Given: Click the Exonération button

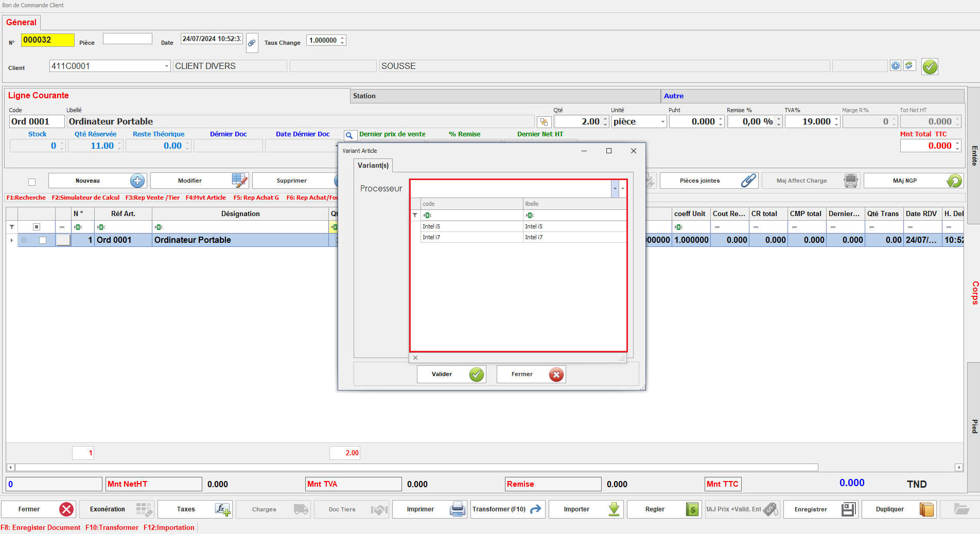Looking at the screenshot, I should point(117,509).
